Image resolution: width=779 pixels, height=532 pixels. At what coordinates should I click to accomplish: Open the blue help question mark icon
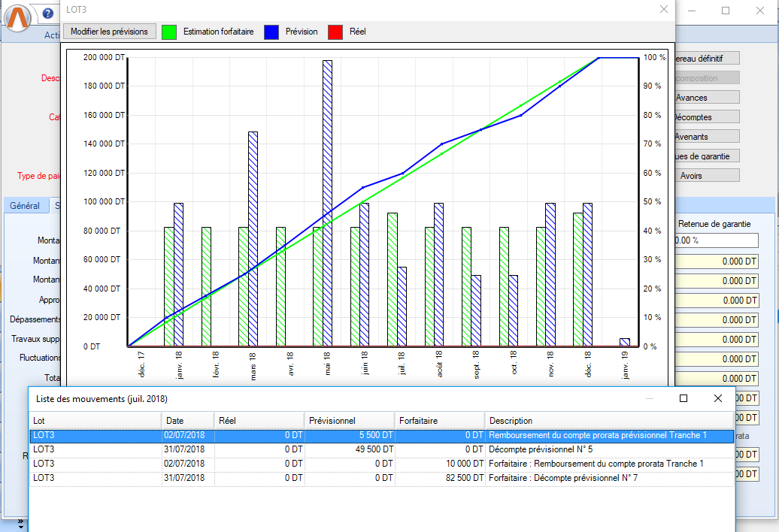48,14
